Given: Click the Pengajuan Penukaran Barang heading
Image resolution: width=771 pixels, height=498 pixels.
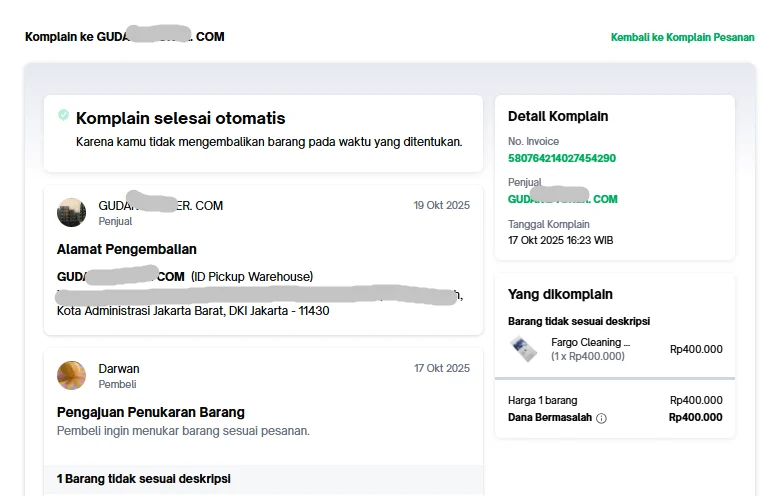Looking at the screenshot, I should [x=151, y=412].
